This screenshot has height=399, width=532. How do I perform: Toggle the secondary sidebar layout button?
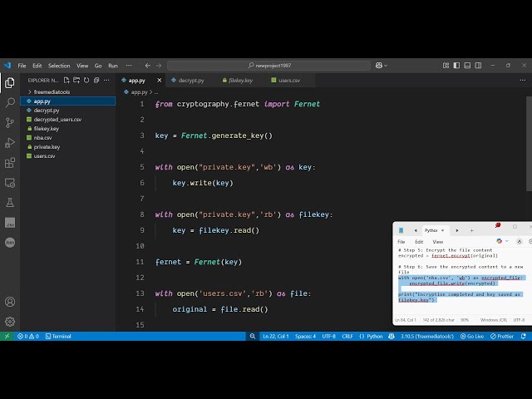(x=478, y=66)
